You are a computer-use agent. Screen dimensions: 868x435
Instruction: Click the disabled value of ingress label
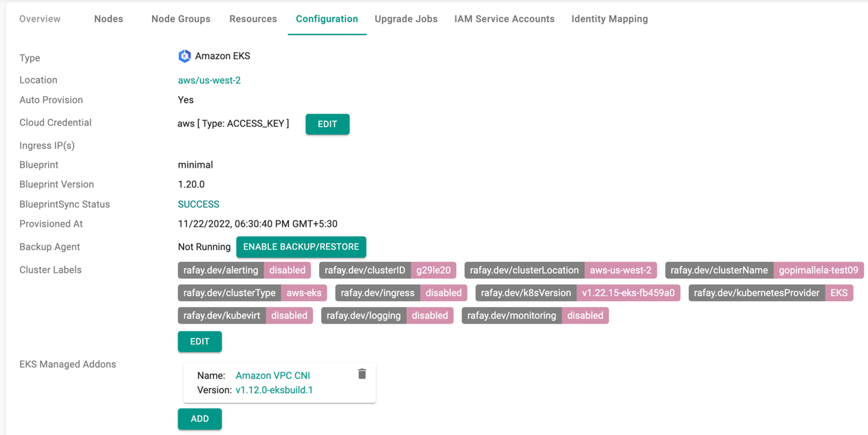(444, 293)
